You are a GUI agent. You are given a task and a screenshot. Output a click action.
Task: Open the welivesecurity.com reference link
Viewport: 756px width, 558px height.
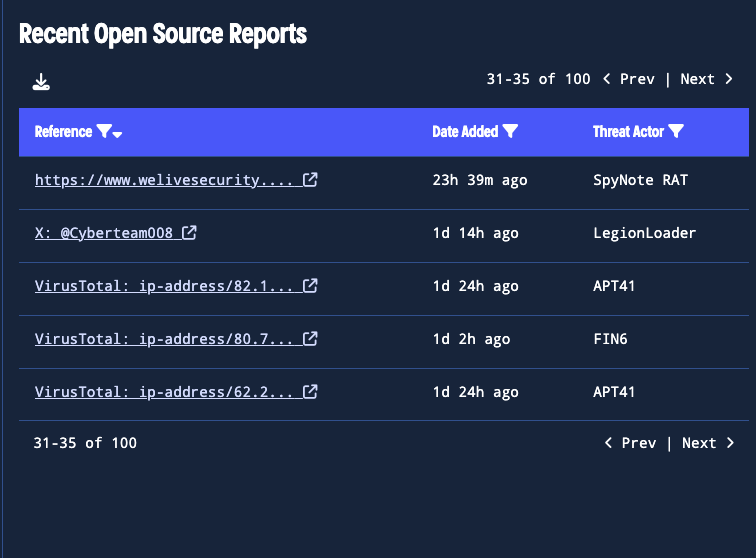164,180
